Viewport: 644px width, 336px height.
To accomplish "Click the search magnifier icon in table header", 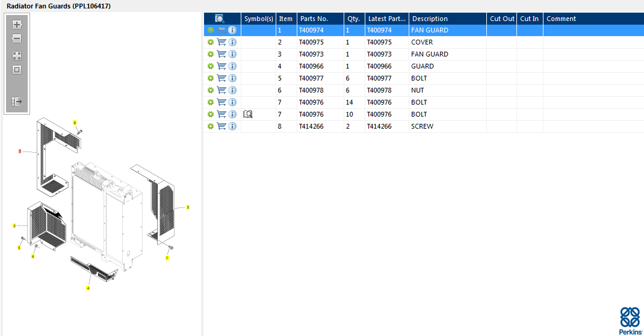I will click(x=220, y=19).
